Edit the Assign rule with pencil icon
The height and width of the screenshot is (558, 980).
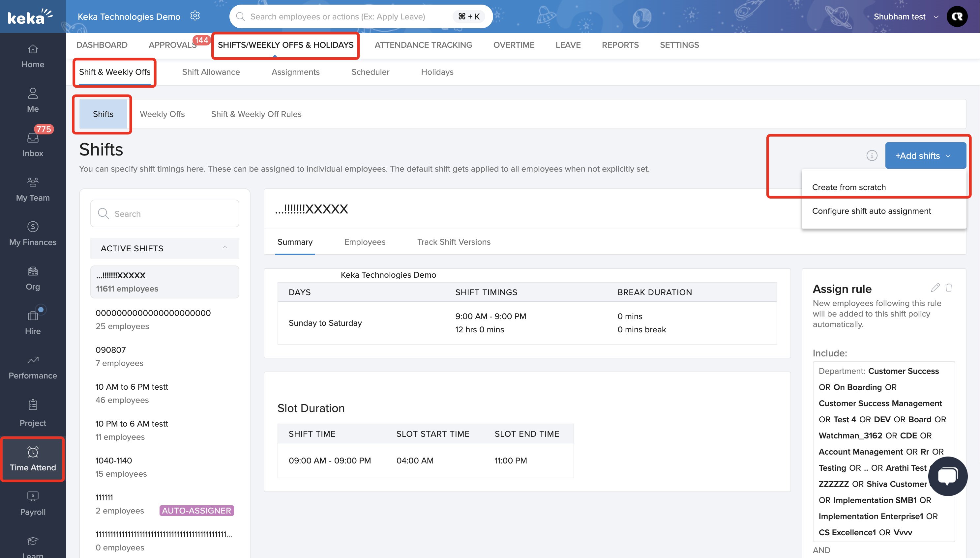point(935,288)
